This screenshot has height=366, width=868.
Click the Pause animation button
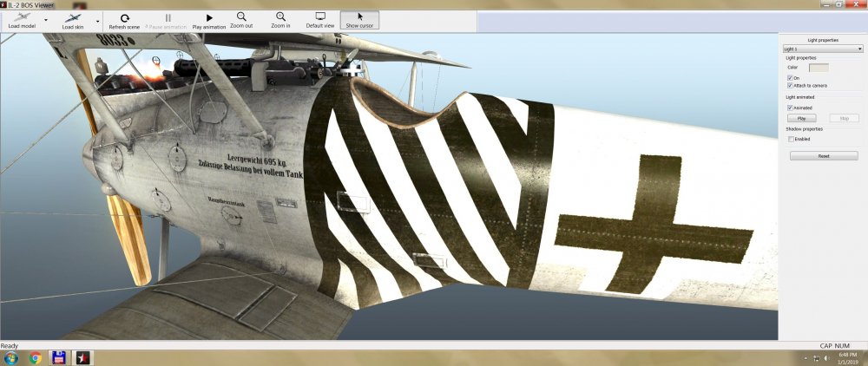pos(168,21)
